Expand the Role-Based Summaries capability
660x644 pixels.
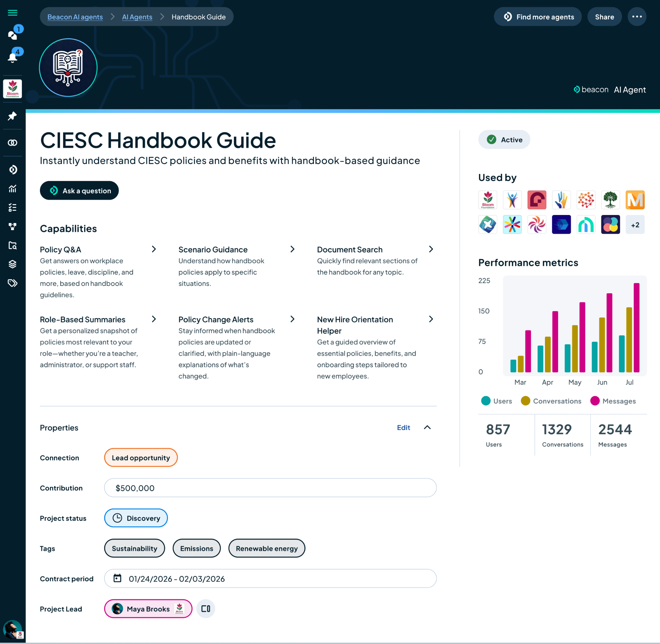click(154, 319)
